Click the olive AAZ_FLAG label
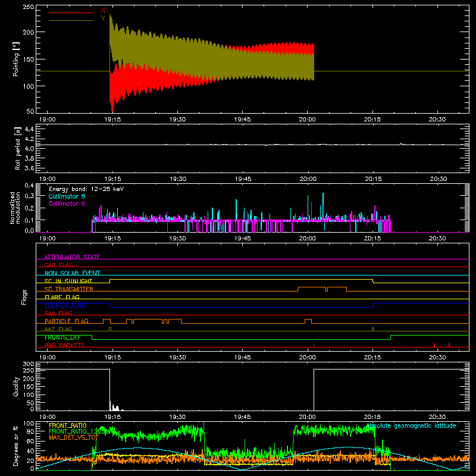 coord(58,329)
